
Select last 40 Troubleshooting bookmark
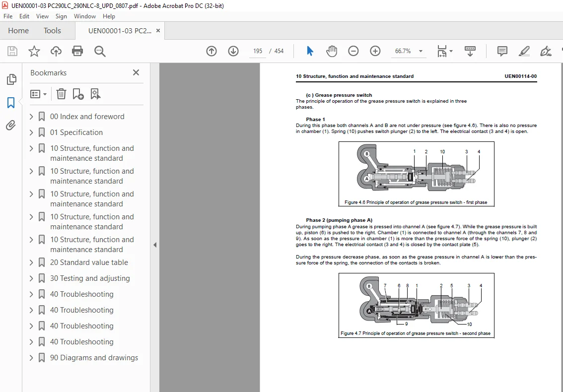(x=82, y=342)
